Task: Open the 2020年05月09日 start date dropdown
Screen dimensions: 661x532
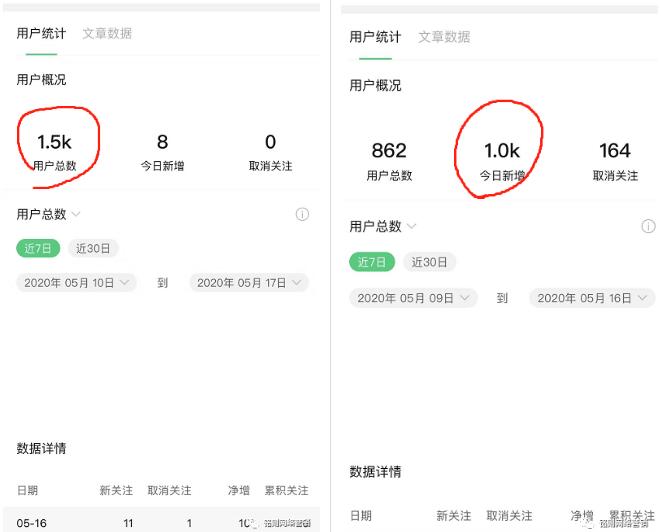Action: tap(413, 298)
